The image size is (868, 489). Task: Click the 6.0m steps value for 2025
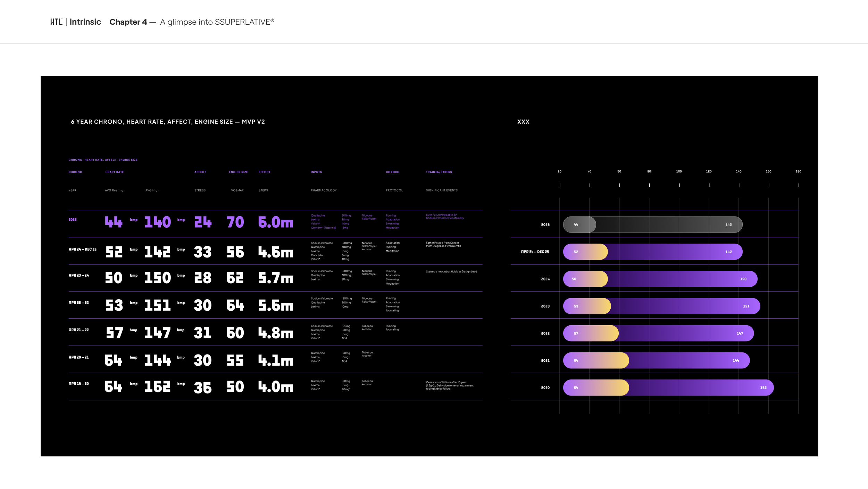(x=275, y=222)
